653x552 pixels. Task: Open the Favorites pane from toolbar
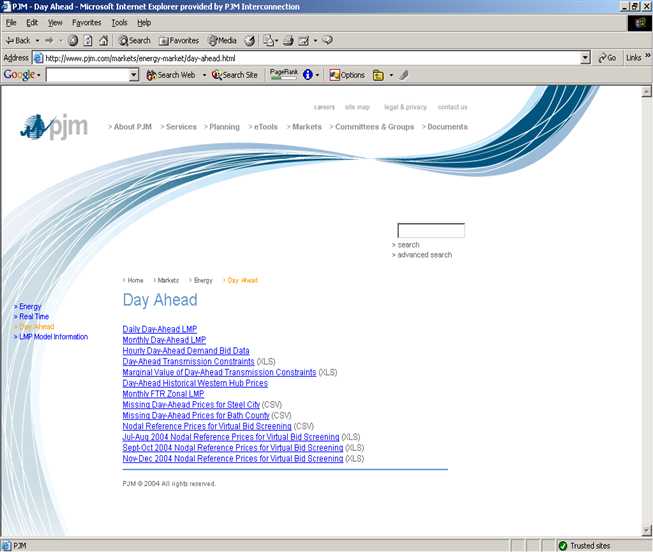(x=179, y=40)
